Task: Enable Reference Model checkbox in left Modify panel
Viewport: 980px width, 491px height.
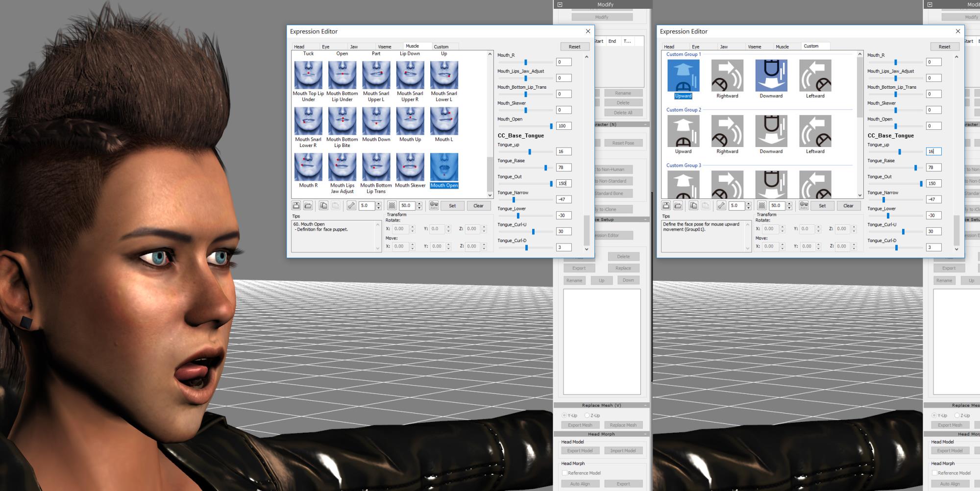Action: click(564, 473)
